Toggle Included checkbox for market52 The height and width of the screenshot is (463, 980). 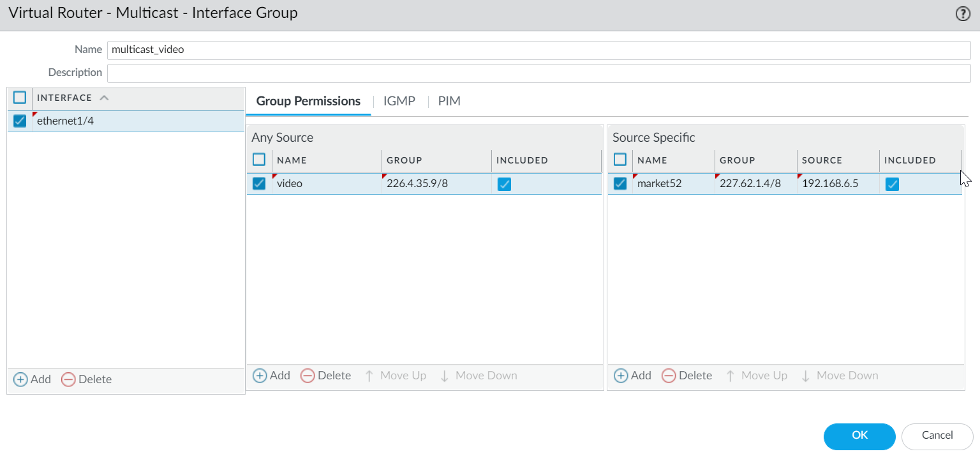click(892, 184)
